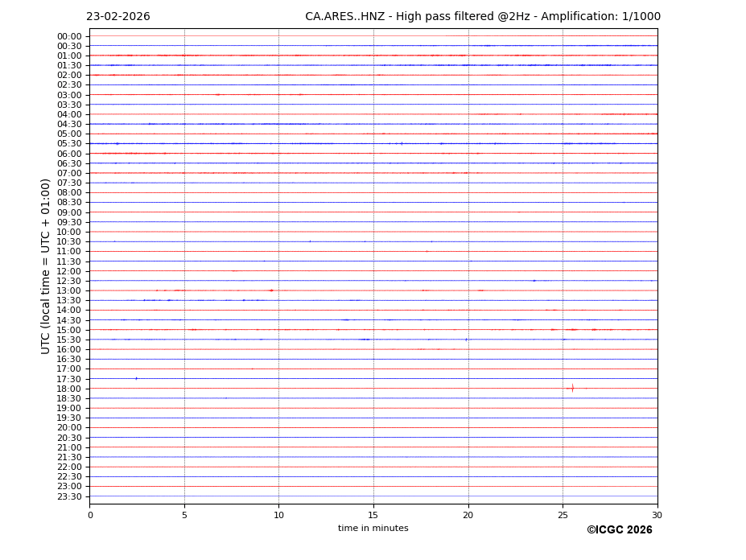Click the 21:00 time label
This screenshot has width=746, height=560.
tap(69, 447)
